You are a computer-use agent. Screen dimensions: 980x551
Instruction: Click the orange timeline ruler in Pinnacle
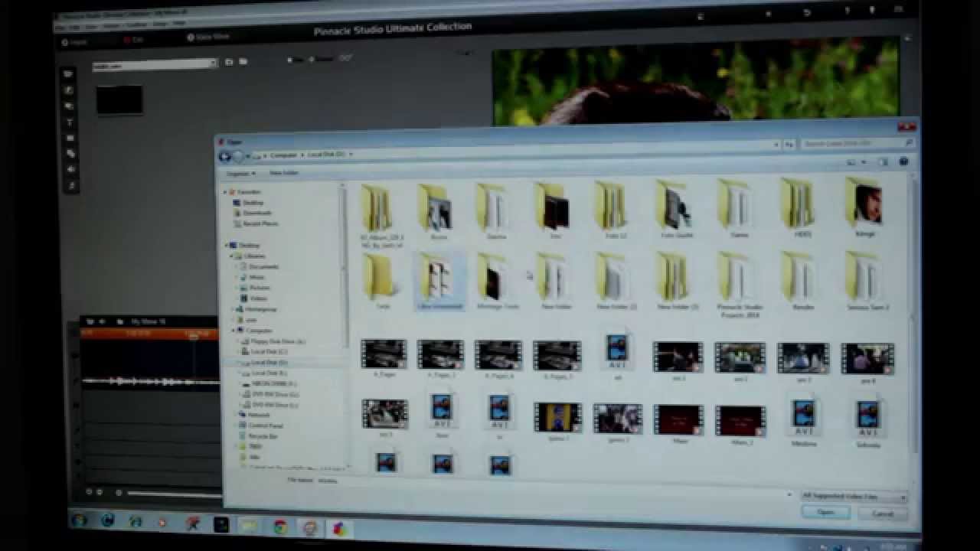pyautogui.click(x=151, y=334)
